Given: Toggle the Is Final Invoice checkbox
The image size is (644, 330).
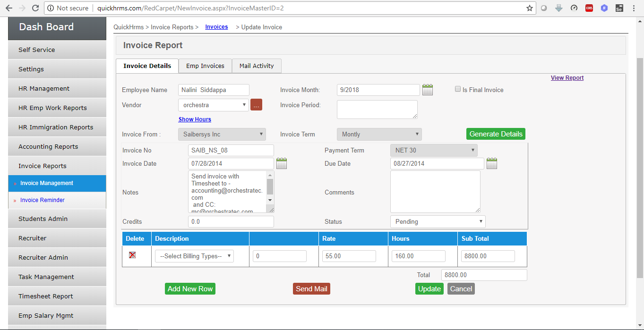Looking at the screenshot, I should (x=458, y=89).
